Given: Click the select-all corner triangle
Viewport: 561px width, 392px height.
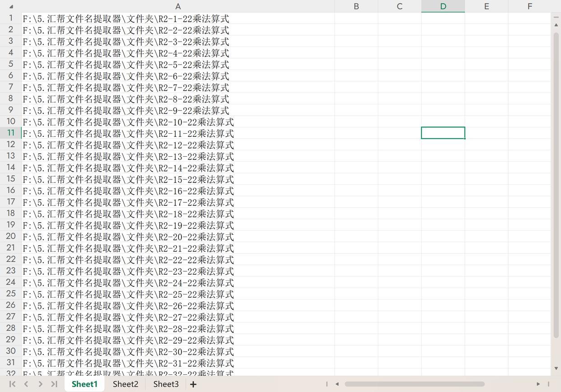Looking at the screenshot, I should [11, 6].
